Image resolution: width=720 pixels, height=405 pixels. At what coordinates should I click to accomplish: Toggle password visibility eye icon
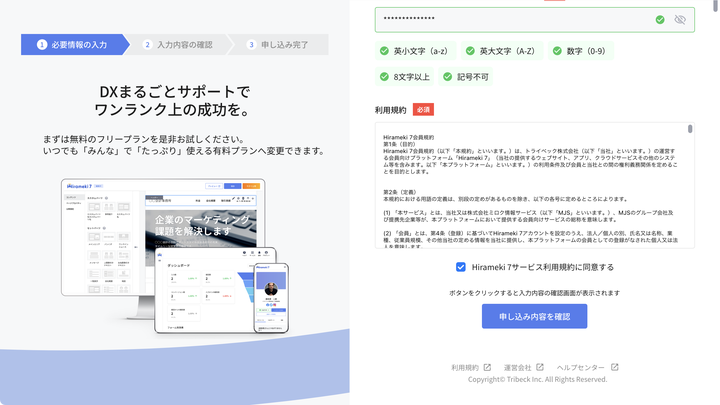pos(680,20)
